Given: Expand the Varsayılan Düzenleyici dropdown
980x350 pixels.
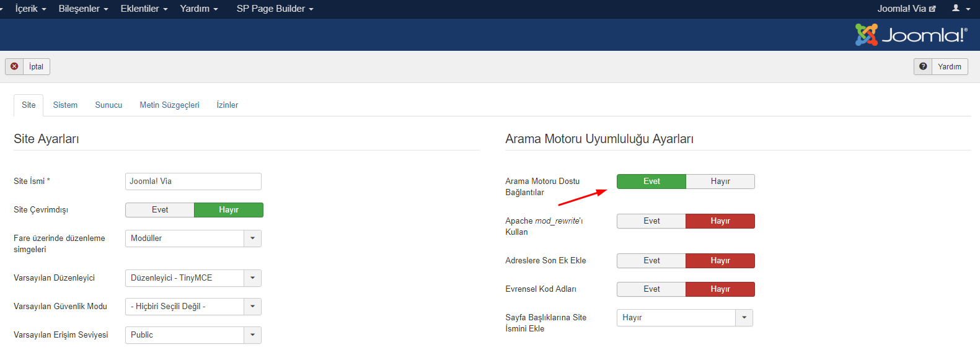Looking at the screenshot, I should tap(252, 278).
